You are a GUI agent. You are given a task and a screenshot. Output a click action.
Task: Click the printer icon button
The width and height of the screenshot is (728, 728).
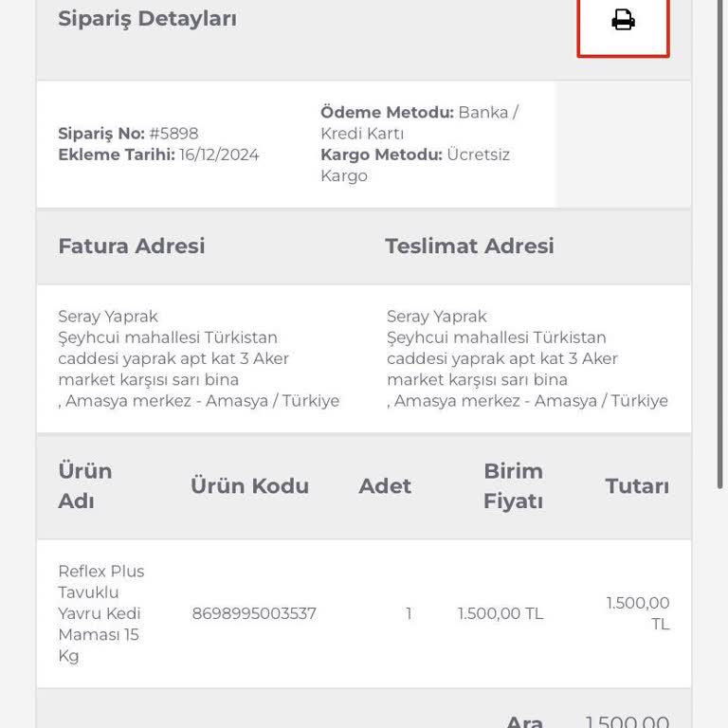tap(623, 26)
